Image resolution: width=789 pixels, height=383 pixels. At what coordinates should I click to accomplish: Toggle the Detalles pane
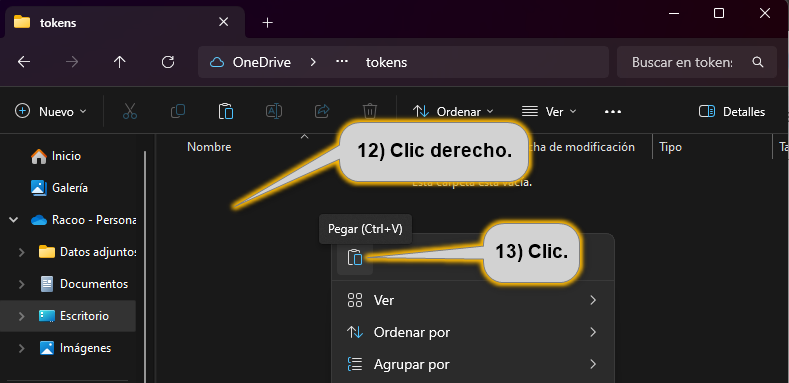click(x=732, y=111)
